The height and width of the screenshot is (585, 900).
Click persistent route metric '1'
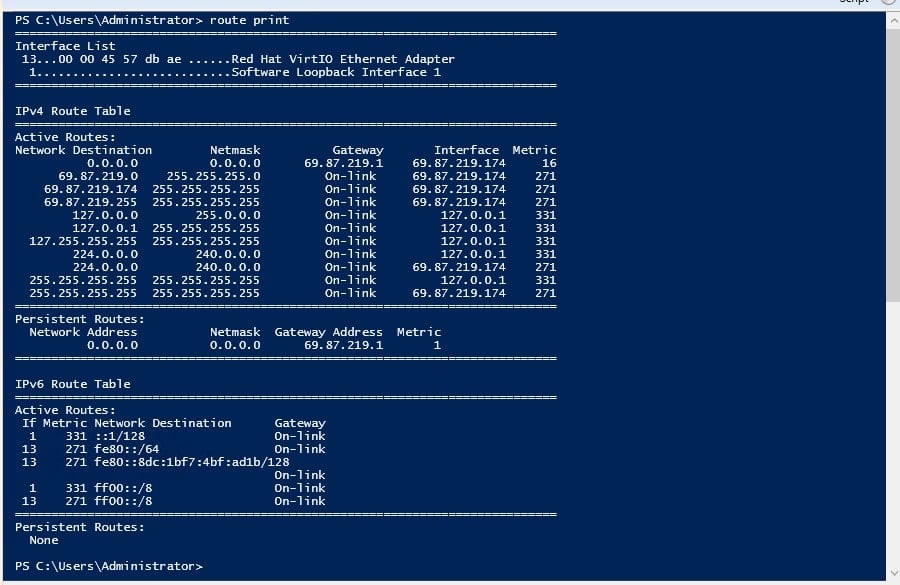tap(437, 345)
